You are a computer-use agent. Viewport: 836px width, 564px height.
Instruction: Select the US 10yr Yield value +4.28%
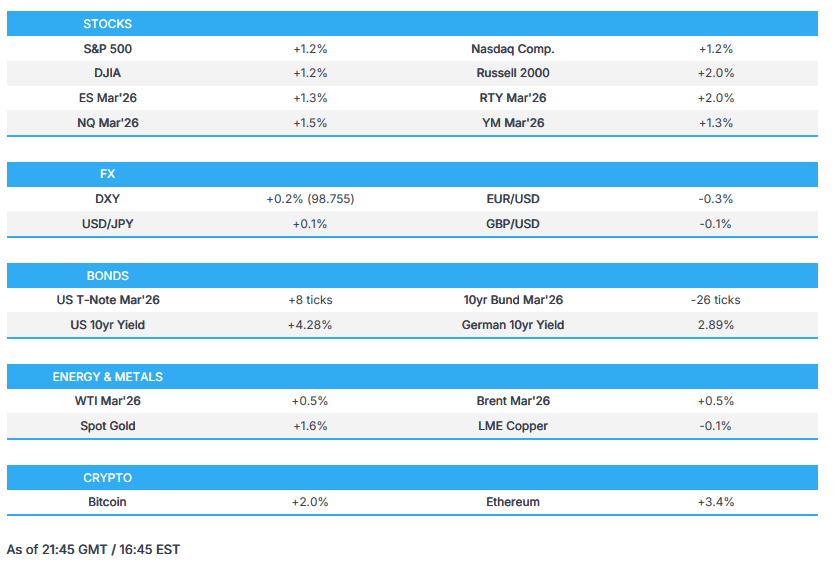tap(310, 325)
